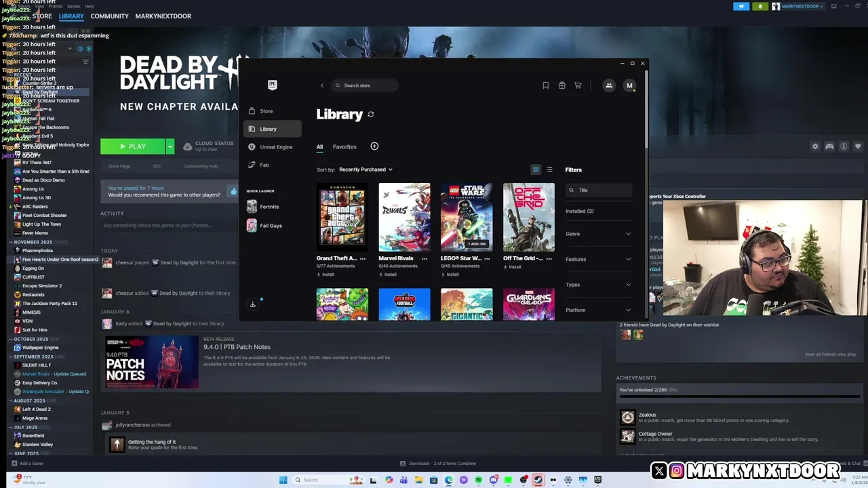Select the All tab in Epic Library
This screenshot has width=868, height=488.
[x=319, y=146]
